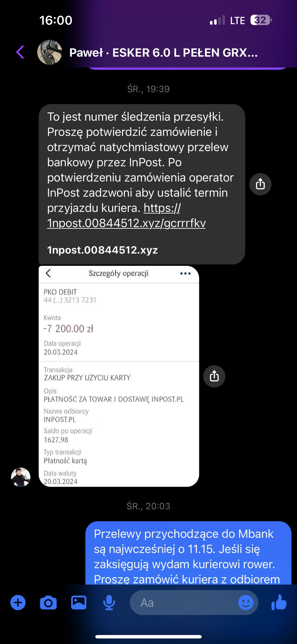The height and width of the screenshot is (644, 297).
Task: Open the Paweł ESKER 6.0 conversation title
Action: [x=163, y=53]
